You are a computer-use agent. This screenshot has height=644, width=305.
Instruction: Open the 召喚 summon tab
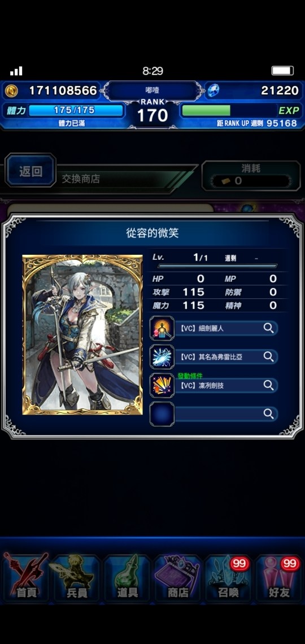[x=228, y=578]
